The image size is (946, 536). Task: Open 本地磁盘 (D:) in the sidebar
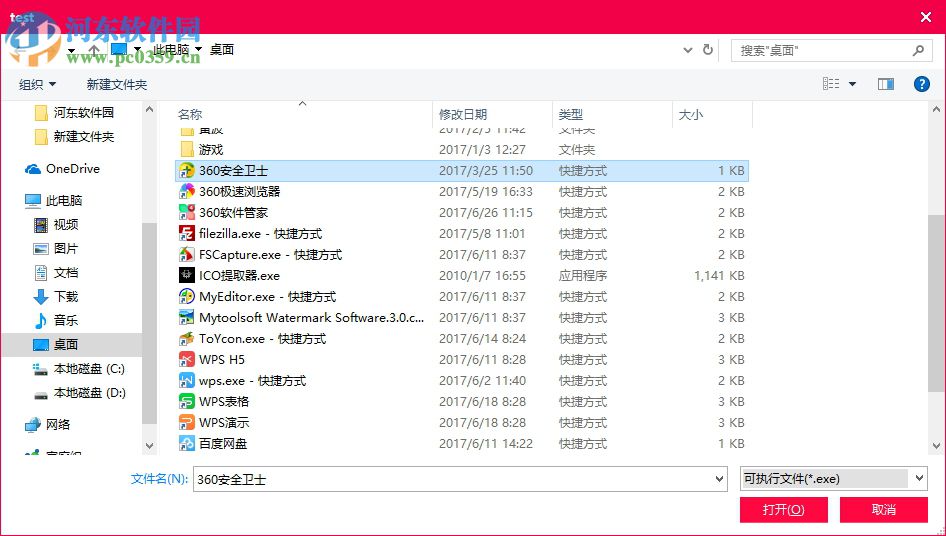pyautogui.click(x=79, y=393)
